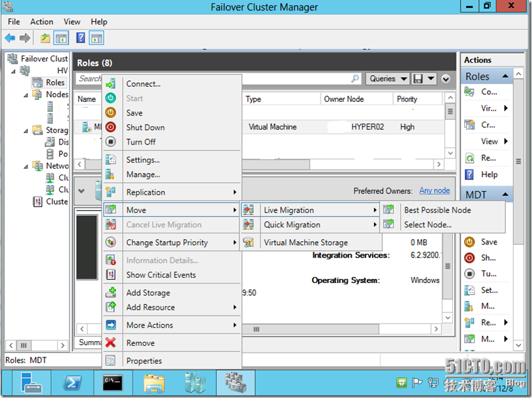
Task: Click the Back arrow toolbar icon
Action: [x=10, y=38]
